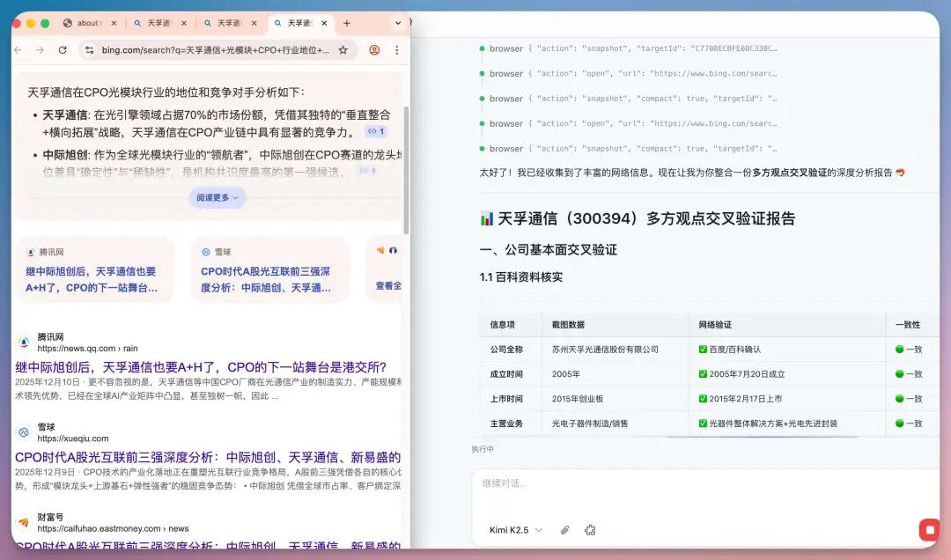The height and width of the screenshot is (560, 951).
Task: Click the puzzle plugin icon beside Kimi K2.5
Action: 590,530
